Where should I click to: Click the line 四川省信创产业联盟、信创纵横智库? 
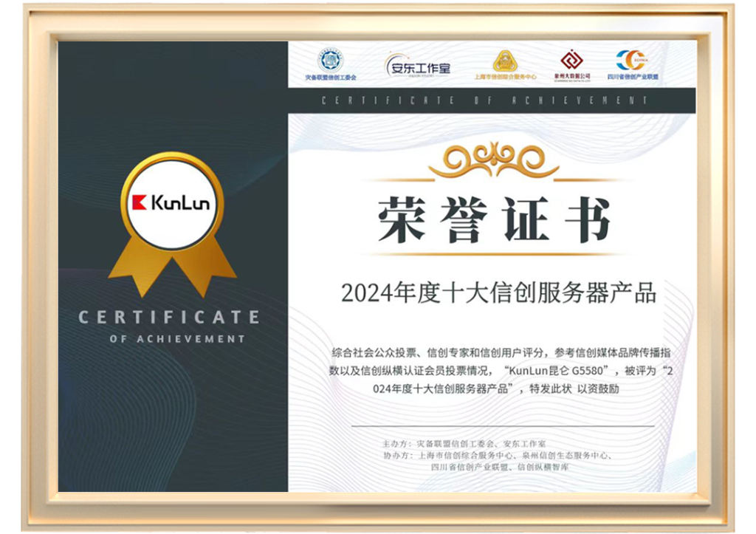(x=500, y=467)
